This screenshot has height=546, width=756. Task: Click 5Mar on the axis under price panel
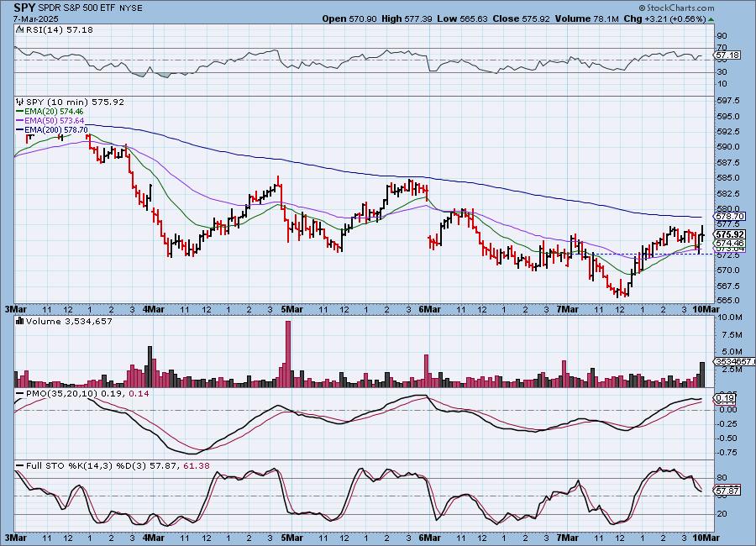pos(291,309)
